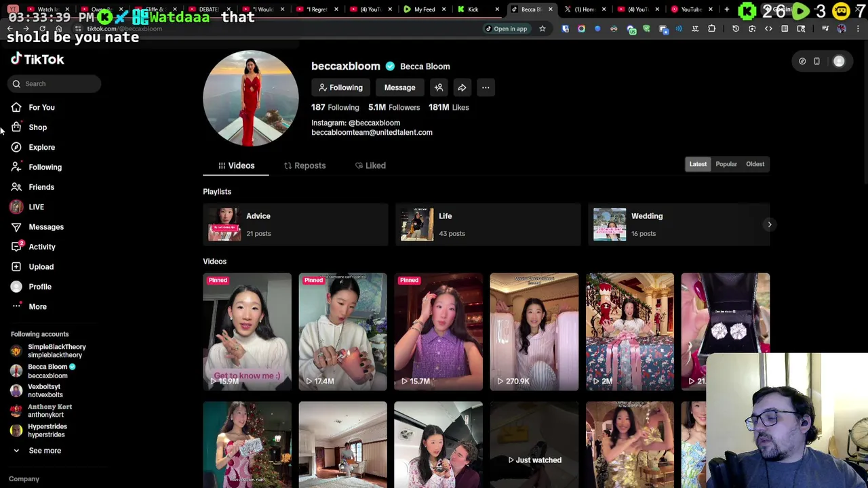The height and width of the screenshot is (488, 868).
Task: Open the Wedding playlist
Action: click(678, 224)
